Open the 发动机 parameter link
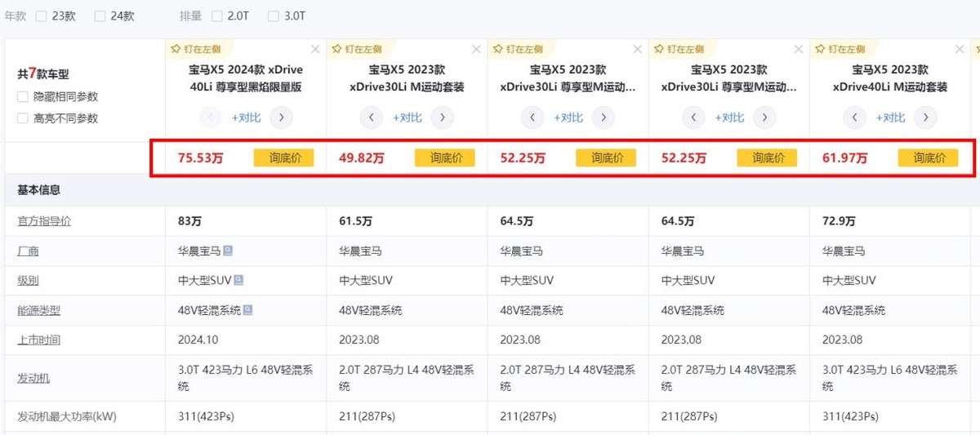 pos(33,378)
